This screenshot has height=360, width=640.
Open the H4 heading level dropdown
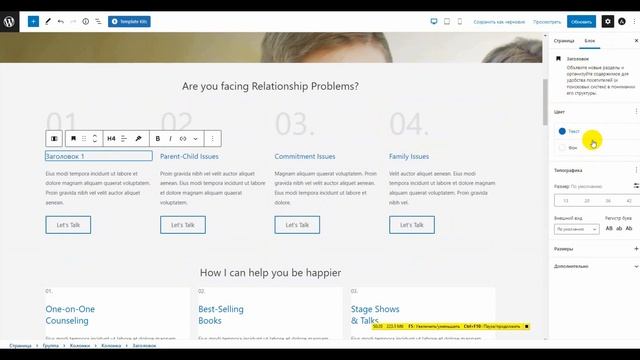tap(111, 138)
